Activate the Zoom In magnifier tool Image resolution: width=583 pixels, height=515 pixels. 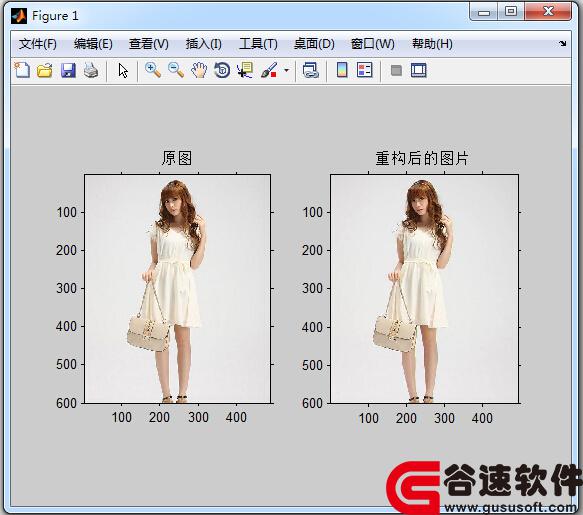click(x=152, y=70)
